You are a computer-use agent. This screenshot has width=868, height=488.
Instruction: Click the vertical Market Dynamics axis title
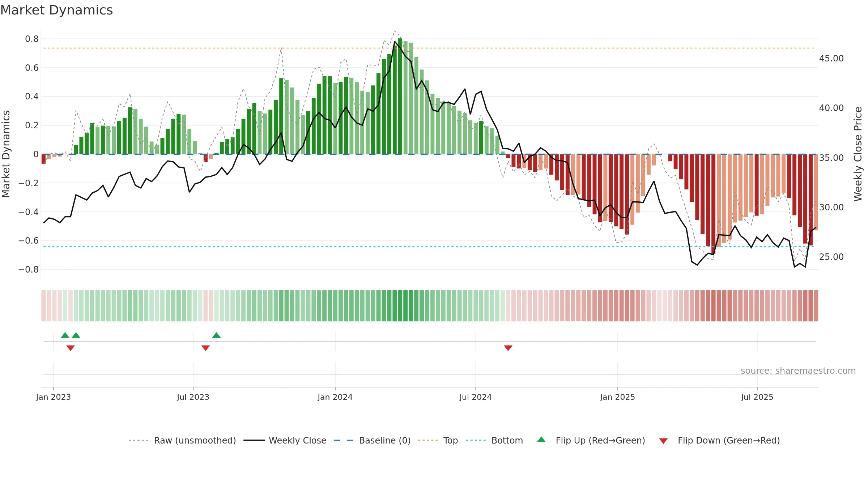click(x=6, y=154)
